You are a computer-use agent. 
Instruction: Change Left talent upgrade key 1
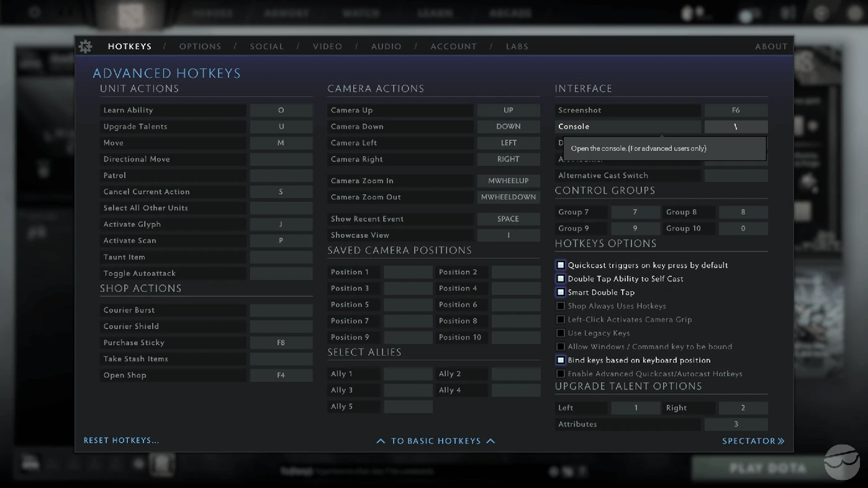pyautogui.click(x=635, y=408)
